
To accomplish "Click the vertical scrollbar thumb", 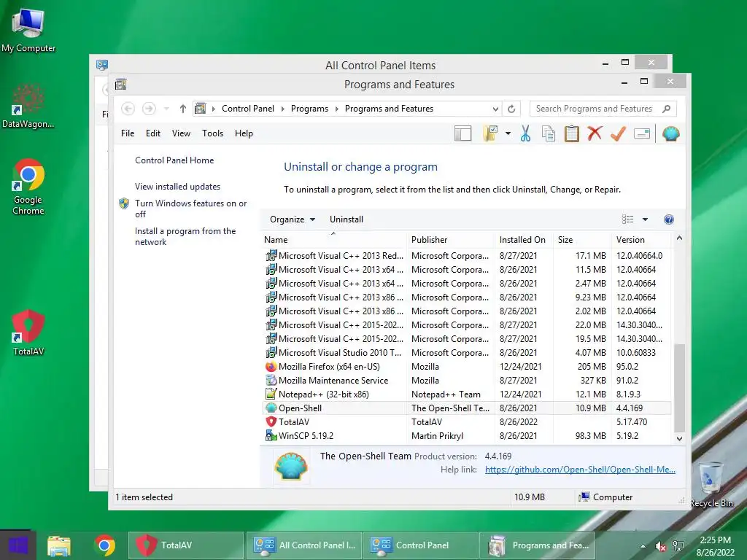I will tap(679, 388).
